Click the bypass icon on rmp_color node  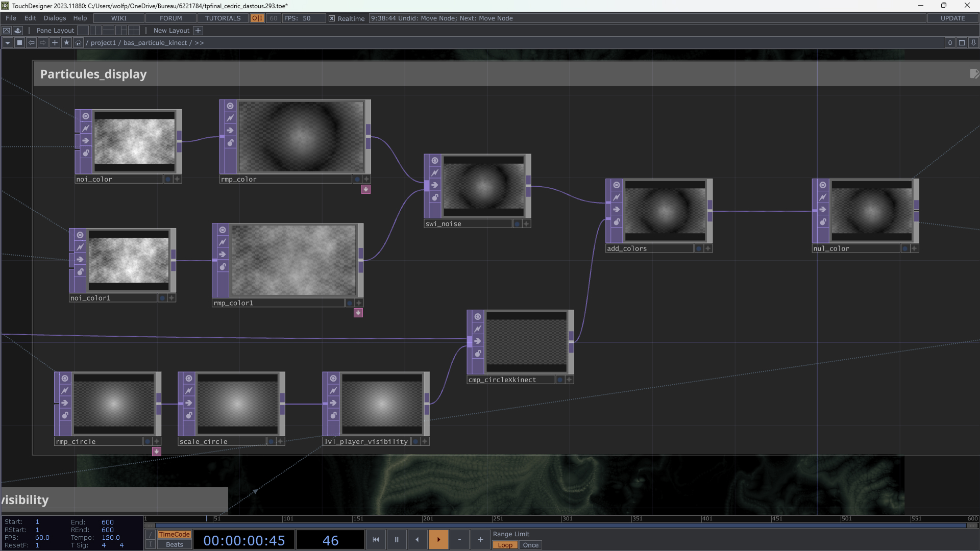230,118
